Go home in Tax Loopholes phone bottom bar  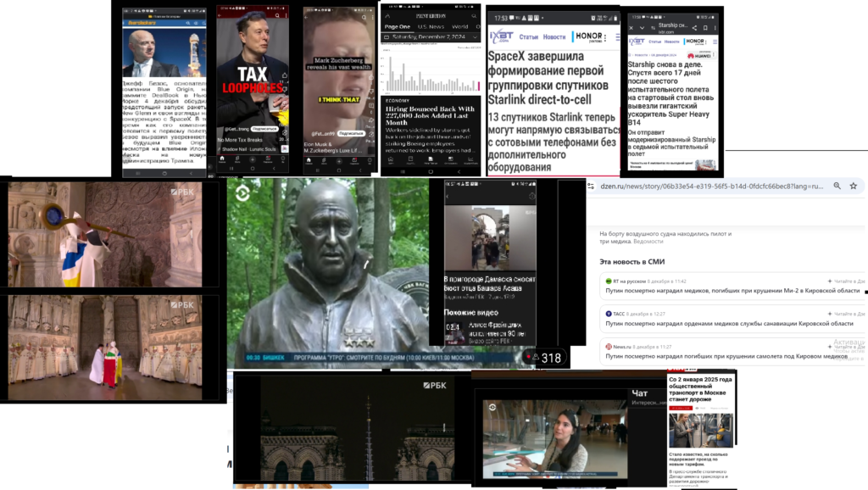tap(222, 159)
